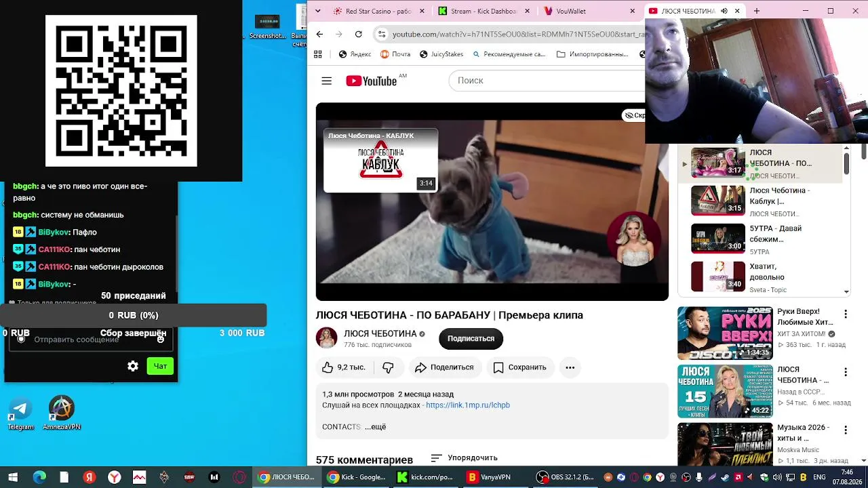Open Люся Чеботина channel avatar
This screenshot has width=868, height=488.
(x=327, y=338)
